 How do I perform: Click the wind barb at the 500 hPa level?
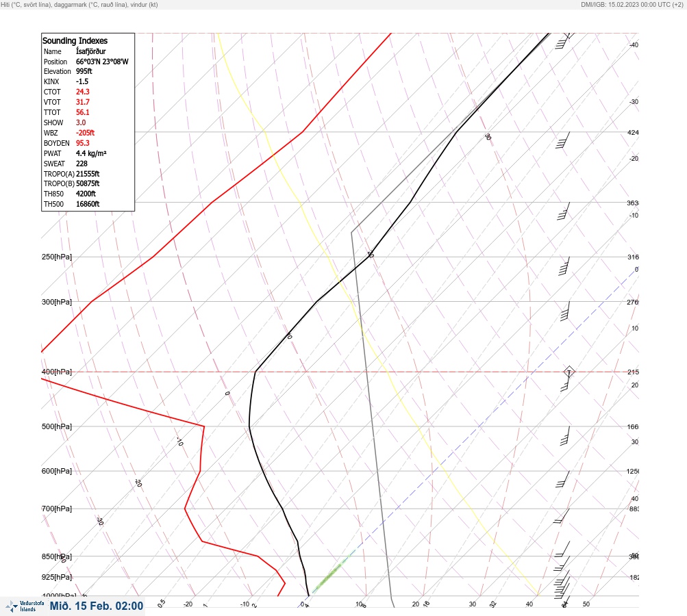tap(565, 436)
